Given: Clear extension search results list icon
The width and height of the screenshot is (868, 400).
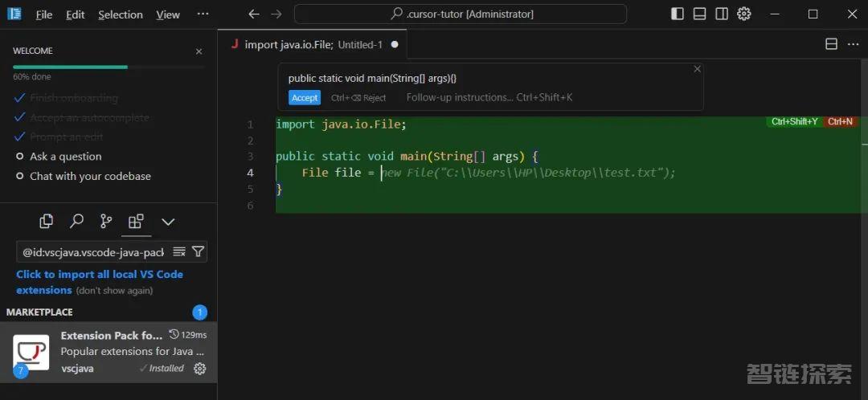Looking at the screenshot, I should coord(179,252).
